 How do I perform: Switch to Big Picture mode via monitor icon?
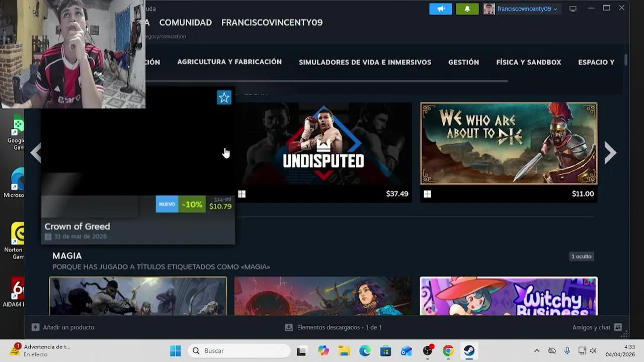pyautogui.click(x=573, y=9)
